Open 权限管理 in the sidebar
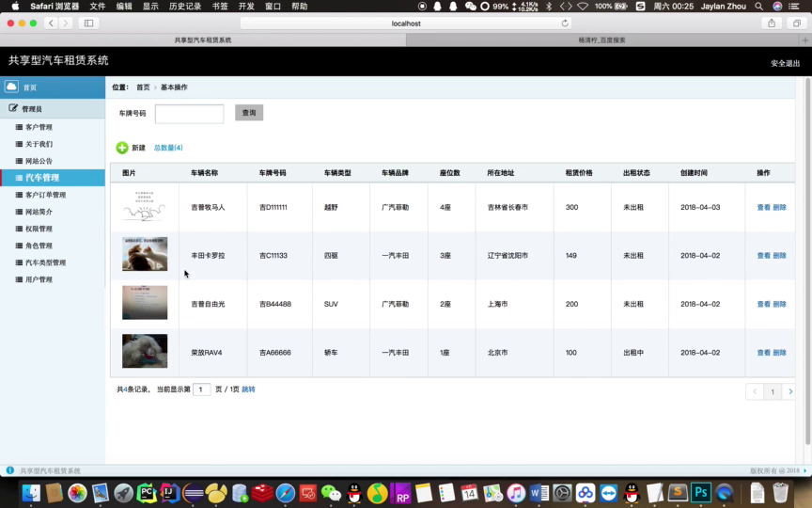The image size is (812, 508). [39, 229]
